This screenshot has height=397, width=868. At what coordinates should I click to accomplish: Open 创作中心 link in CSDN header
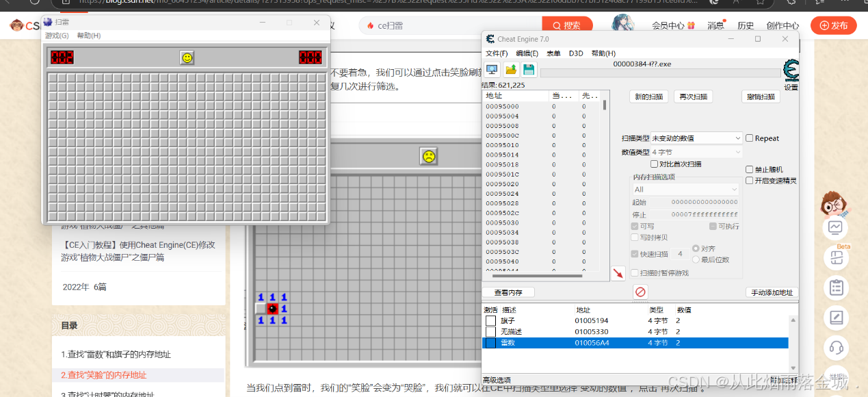coord(782,26)
